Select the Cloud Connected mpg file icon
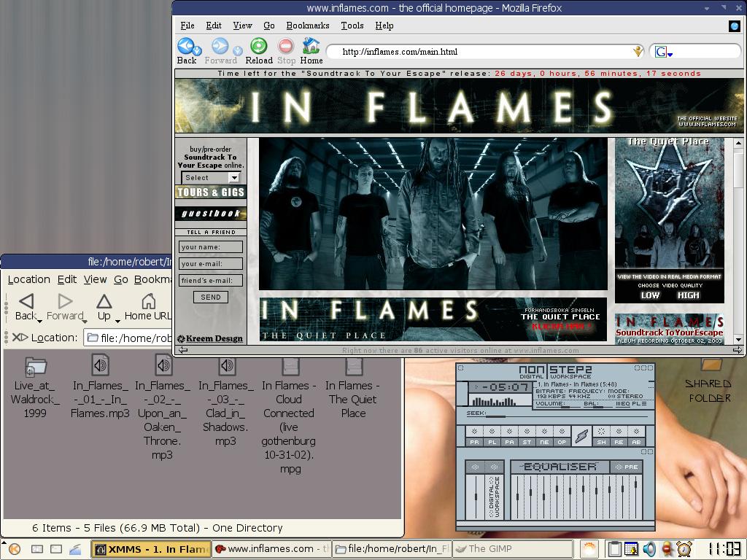747x560 pixels. click(x=290, y=367)
